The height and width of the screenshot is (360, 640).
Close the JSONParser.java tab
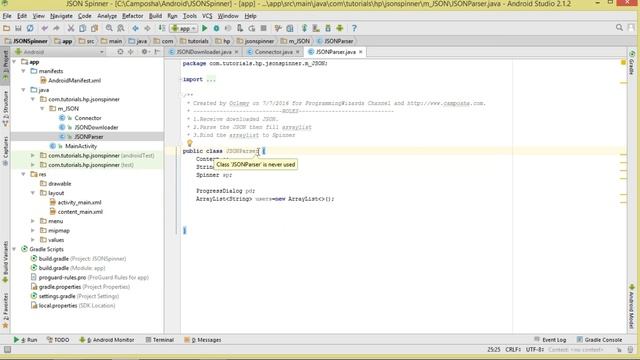point(360,52)
